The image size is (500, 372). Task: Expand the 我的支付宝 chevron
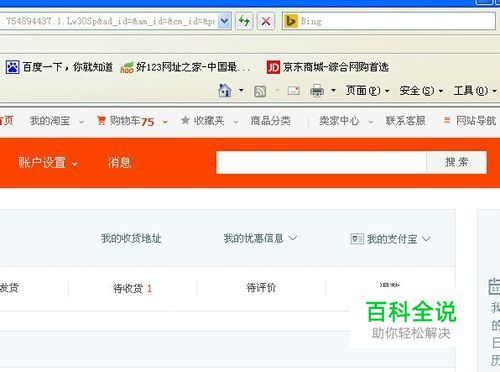[x=426, y=239]
